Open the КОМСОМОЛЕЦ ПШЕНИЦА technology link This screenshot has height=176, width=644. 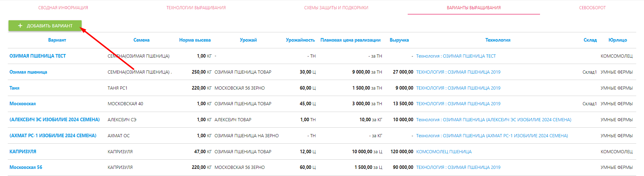click(444, 152)
